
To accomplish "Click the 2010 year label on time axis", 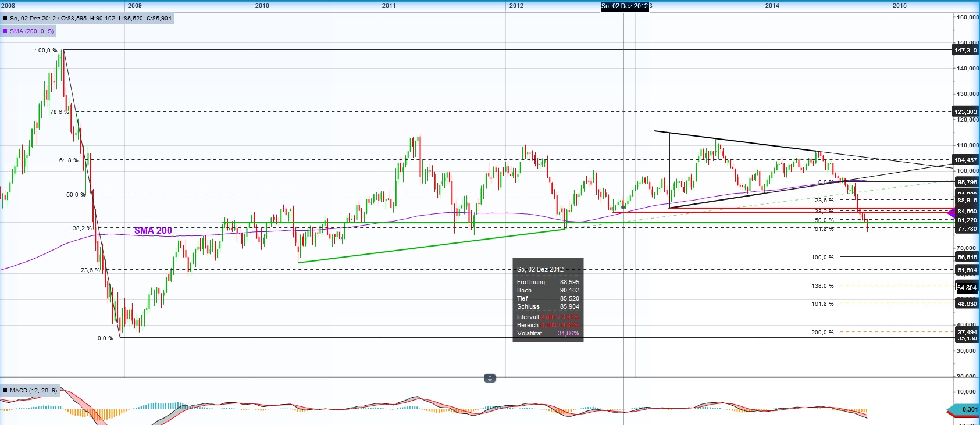I will (262, 5).
